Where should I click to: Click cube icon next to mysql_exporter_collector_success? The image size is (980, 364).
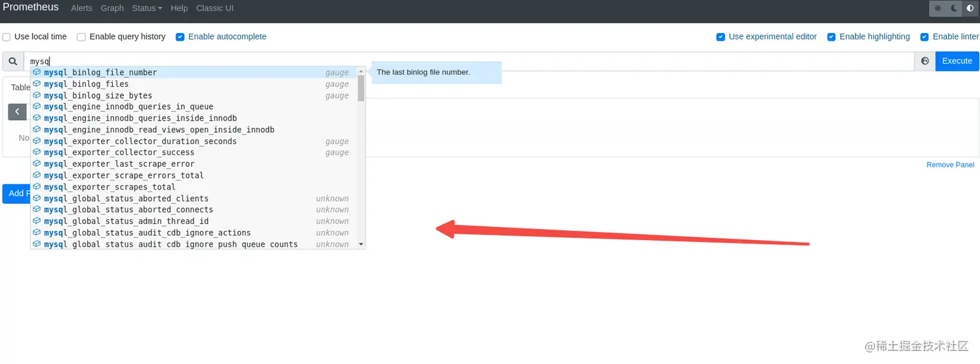[37, 152]
